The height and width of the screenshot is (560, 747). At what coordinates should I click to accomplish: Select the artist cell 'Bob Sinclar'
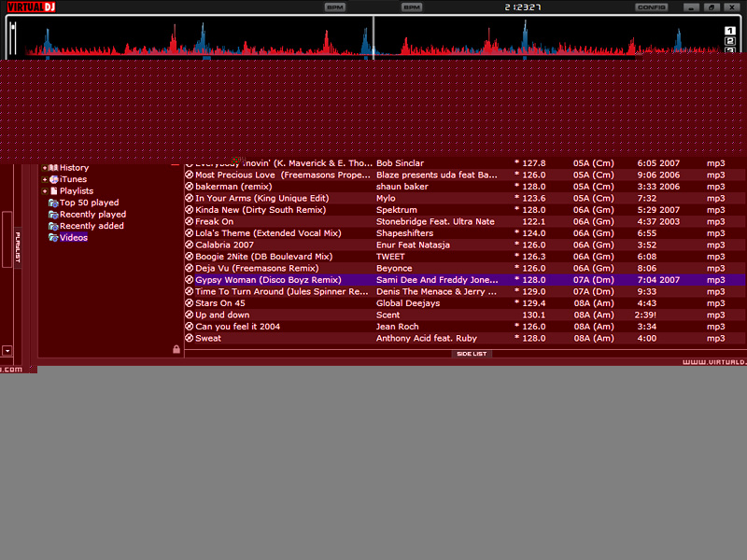pyautogui.click(x=401, y=163)
